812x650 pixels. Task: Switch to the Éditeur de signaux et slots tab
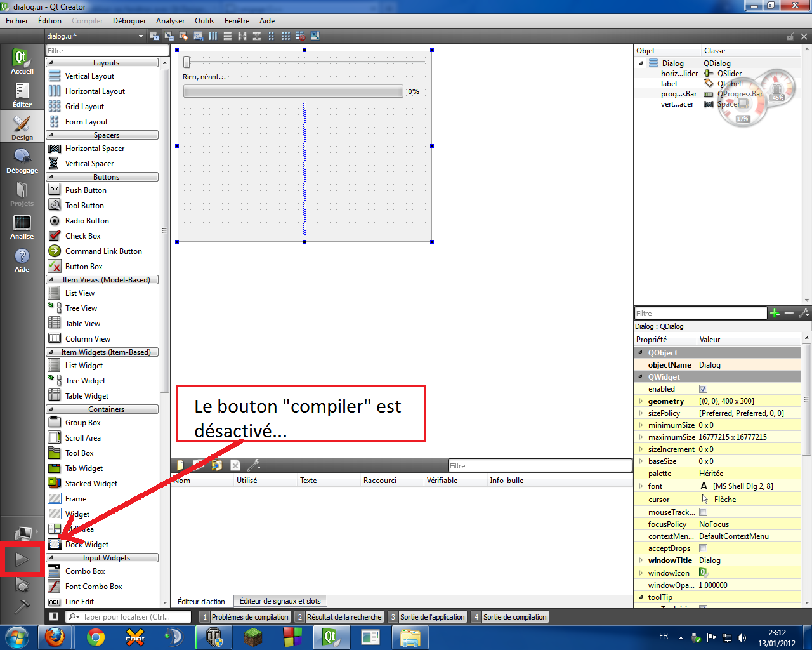[280, 600]
